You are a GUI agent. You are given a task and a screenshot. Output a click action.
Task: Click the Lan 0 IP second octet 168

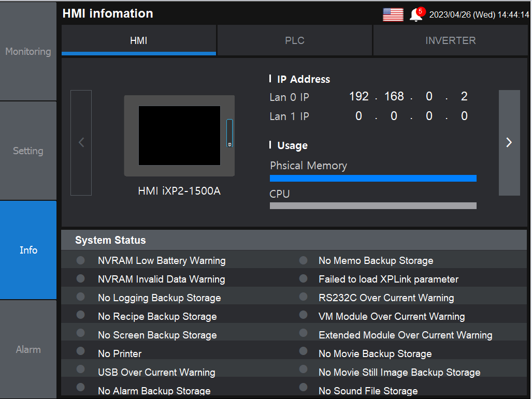[x=394, y=96]
